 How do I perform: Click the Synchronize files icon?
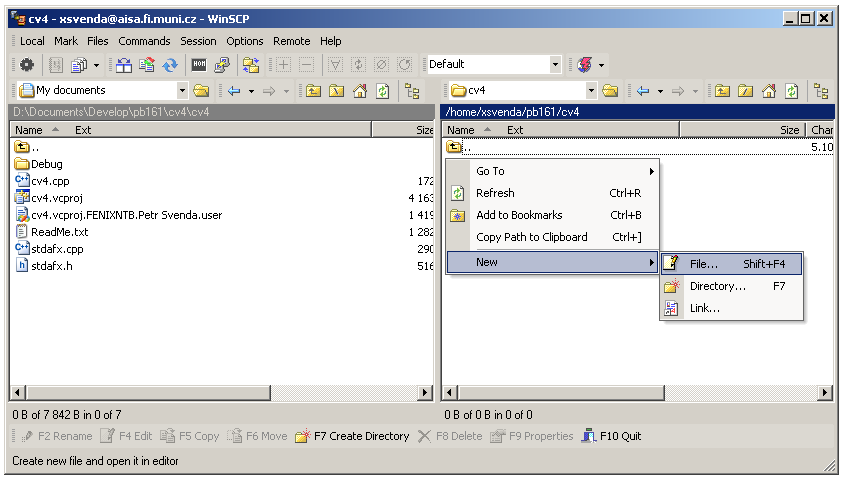[x=147, y=65]
